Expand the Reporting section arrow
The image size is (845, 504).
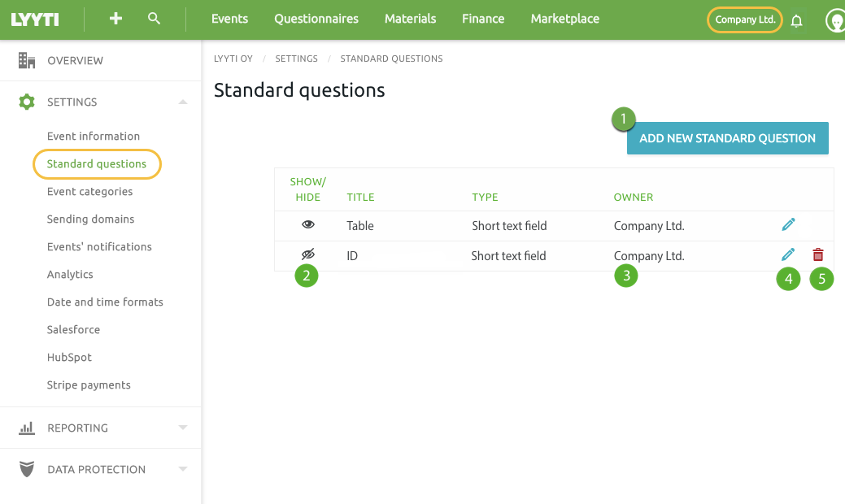click(183, 428)
